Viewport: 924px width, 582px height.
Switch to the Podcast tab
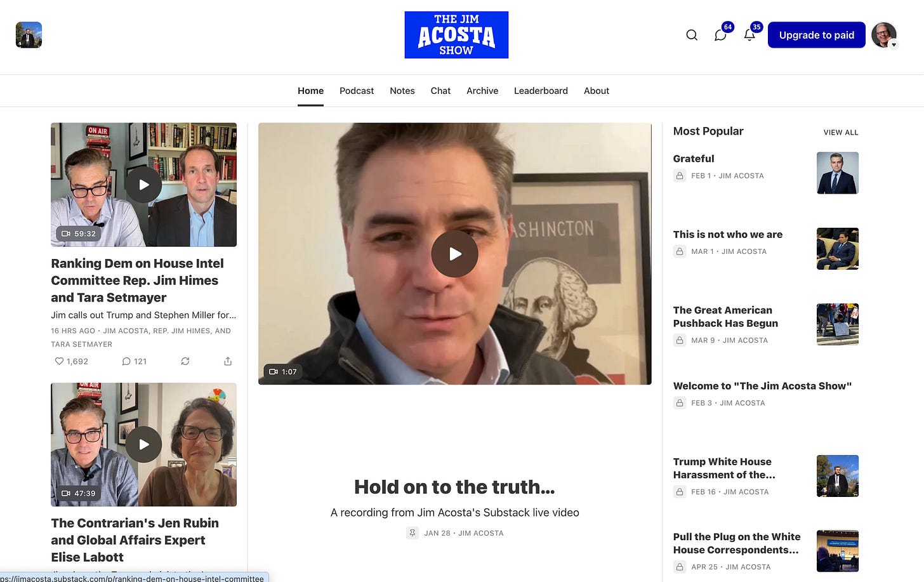(x=357, y=91)
